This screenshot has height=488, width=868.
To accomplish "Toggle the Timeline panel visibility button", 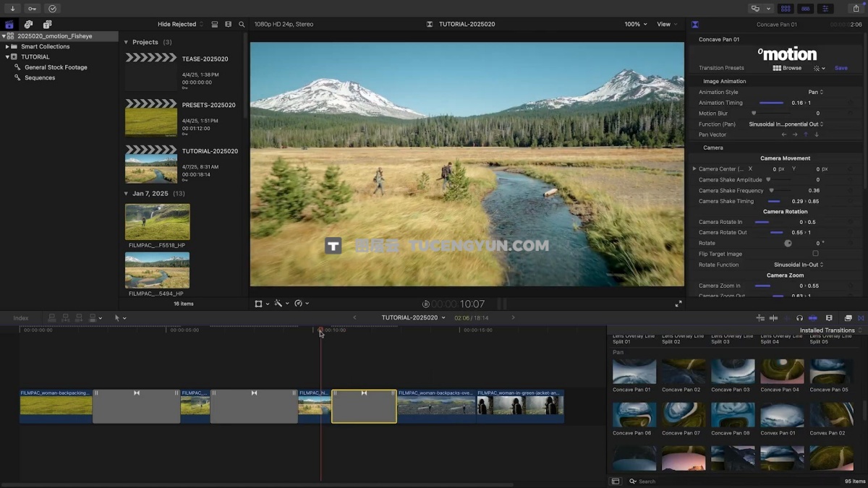I will tap(805, 9).
